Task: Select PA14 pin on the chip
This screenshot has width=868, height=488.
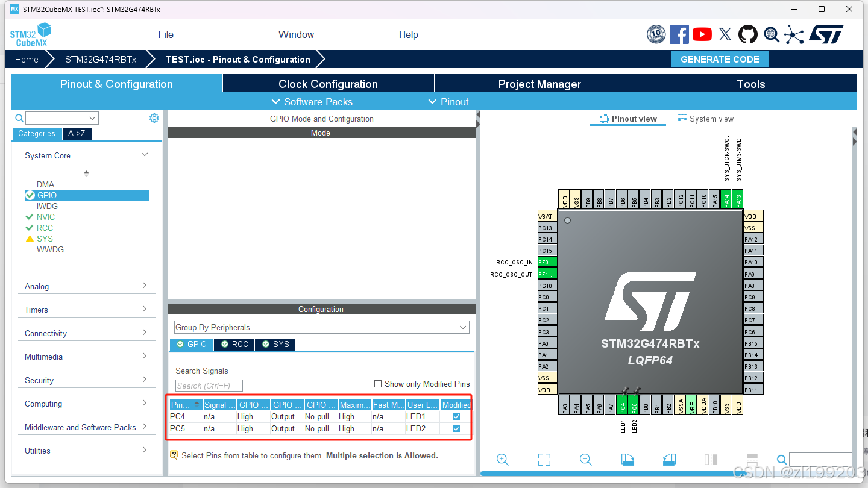Action: tap(726, 199)
